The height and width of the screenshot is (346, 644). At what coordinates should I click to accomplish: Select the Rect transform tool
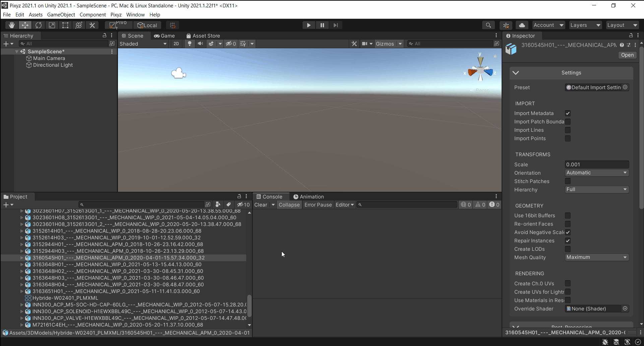point(65,25)
